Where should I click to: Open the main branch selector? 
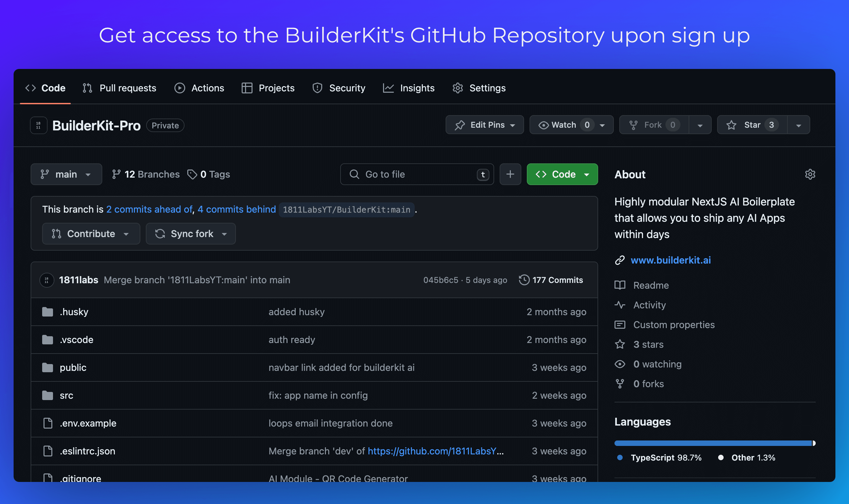pyautogui.click(x=66, y=174)
